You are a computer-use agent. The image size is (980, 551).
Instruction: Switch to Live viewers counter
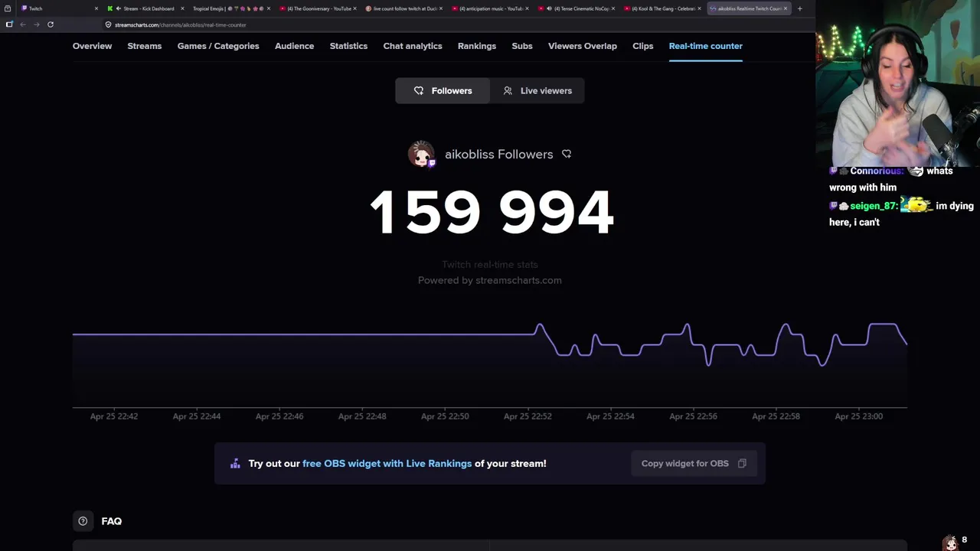pyautogui.click(x=537, y=90)
